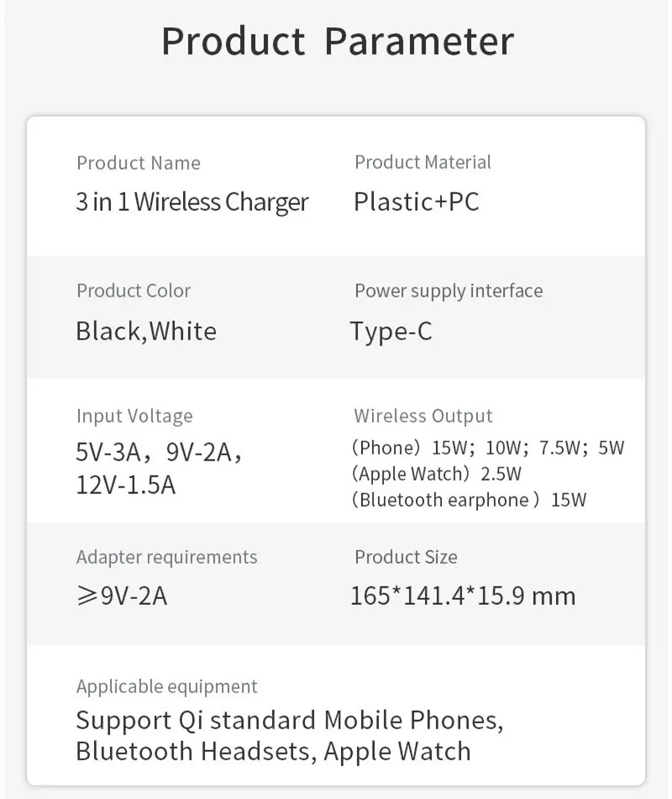
Task: Click the Bluetooth earphone 15W line
Action: (x=470, y=500)
